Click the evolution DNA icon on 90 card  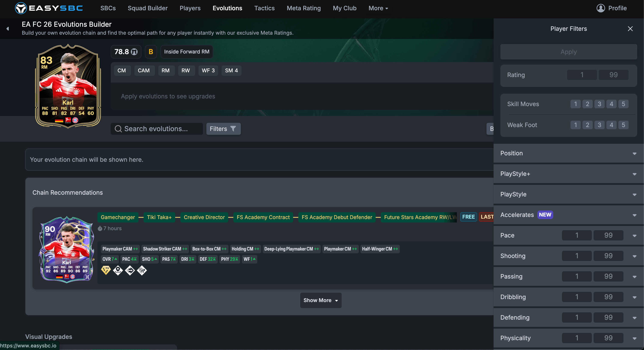coord(87,277)
